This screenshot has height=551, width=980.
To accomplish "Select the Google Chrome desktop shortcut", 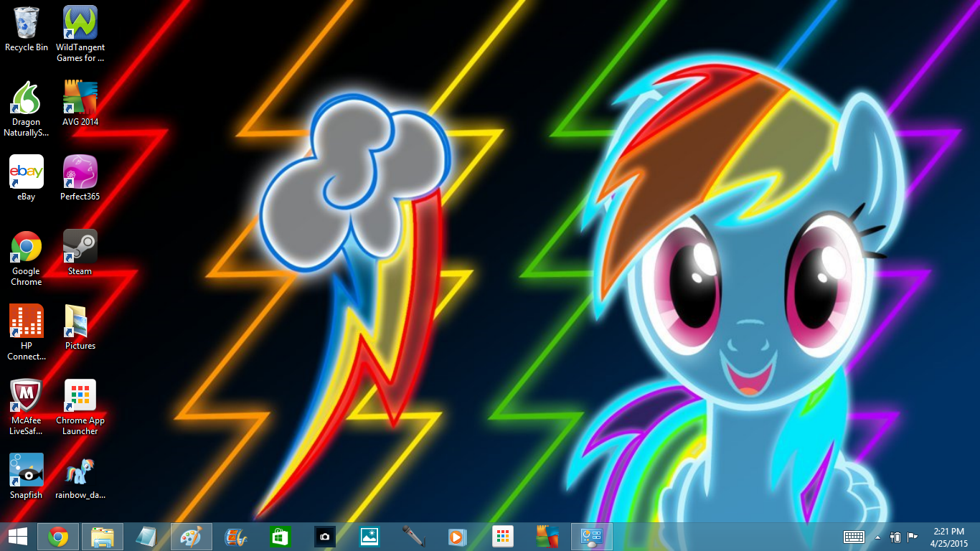I will pos(27,258).
